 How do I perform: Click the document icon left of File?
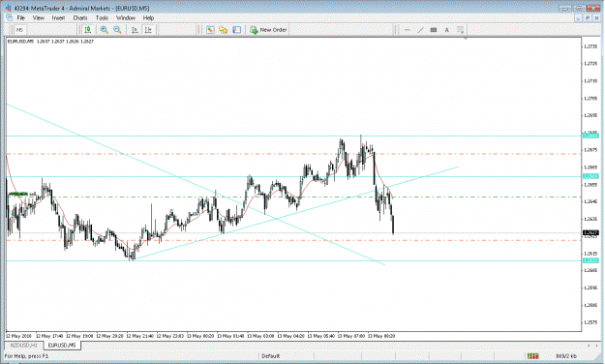pyautogui.click(x=9, y=17)
